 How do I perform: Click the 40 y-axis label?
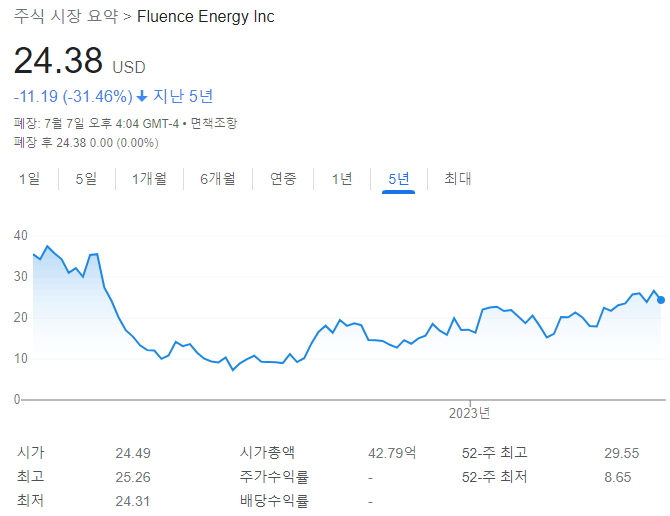(x=21, y=235)
